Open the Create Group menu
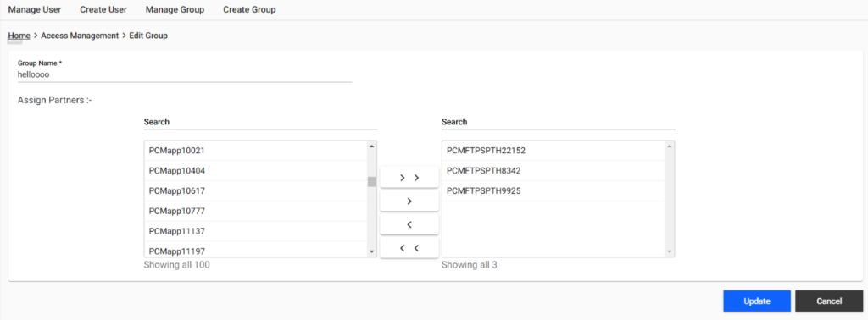868x320 pixels. pyautogui.click(x=249, y=9)
